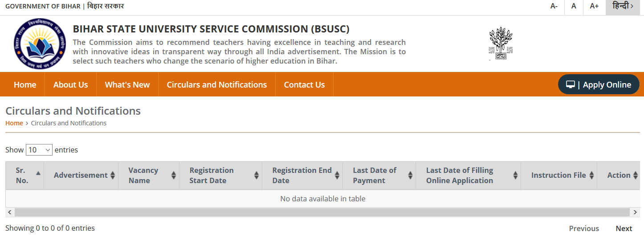Screen dimensions: 644x240
Task: Increase font size with A+ button
Action: click(x=594, y=6)
